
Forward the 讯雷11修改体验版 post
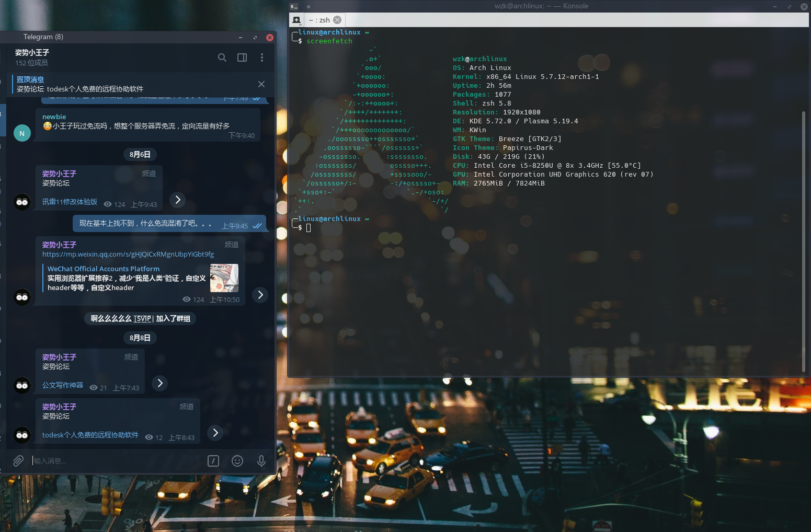pyautogui.click(x=178, y=200)
